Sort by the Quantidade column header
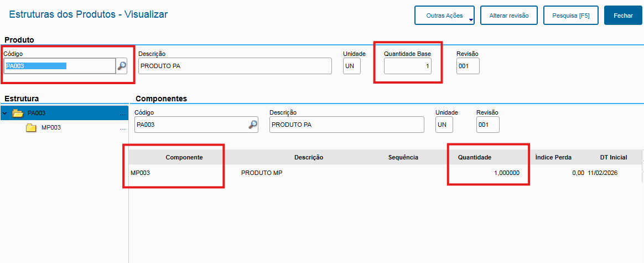 pos(474,157)
